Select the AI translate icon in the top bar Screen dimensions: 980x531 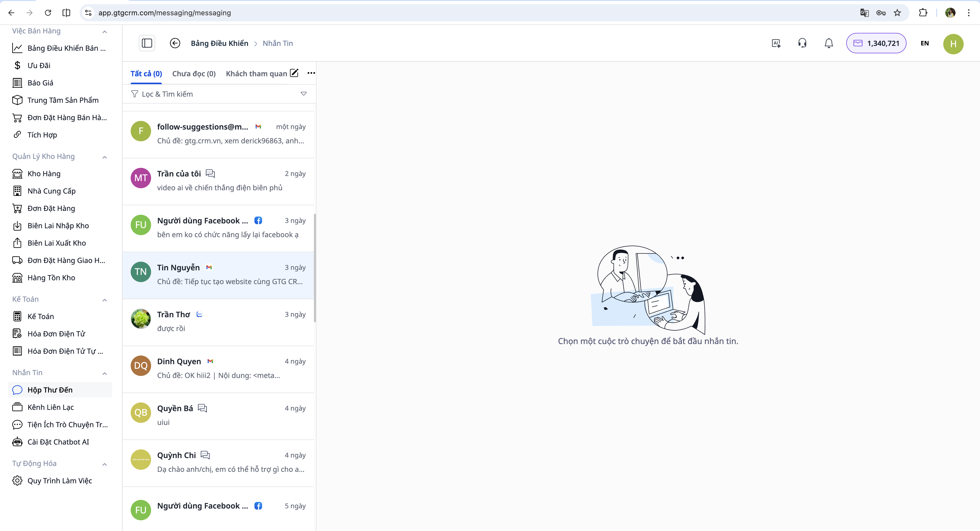(x=776, y=43)
